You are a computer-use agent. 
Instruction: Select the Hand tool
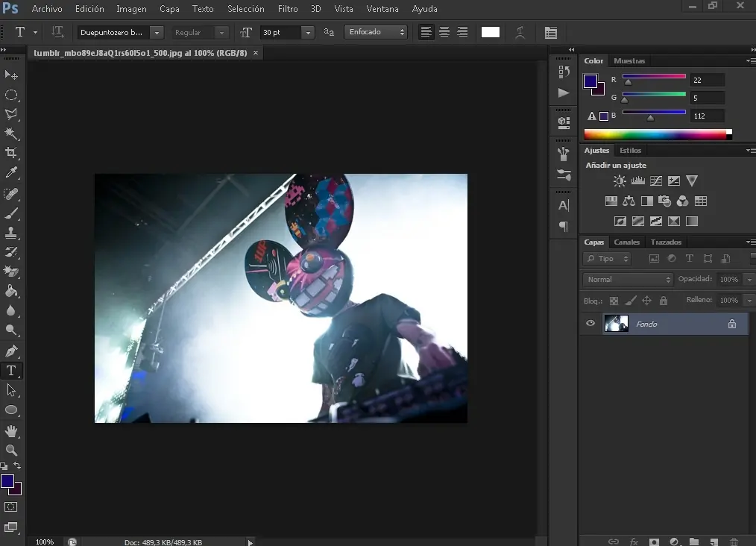pyautogui.click(x=11, y=431)
